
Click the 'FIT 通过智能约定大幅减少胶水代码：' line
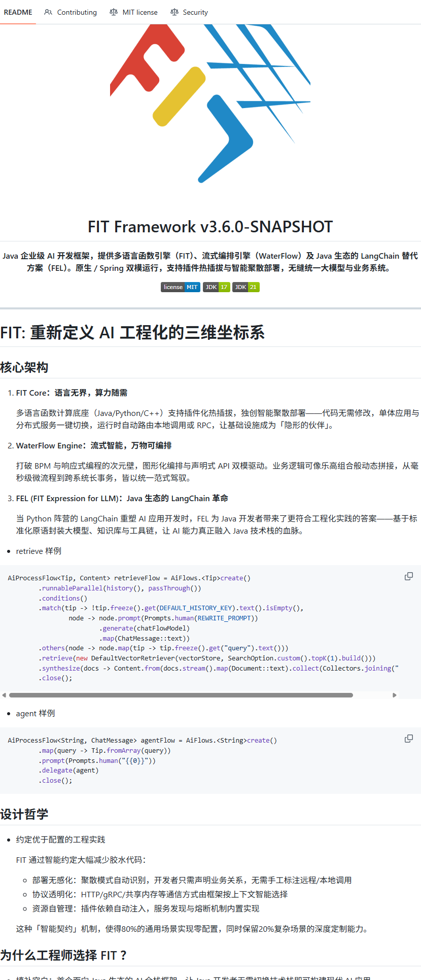coord(81,860)
